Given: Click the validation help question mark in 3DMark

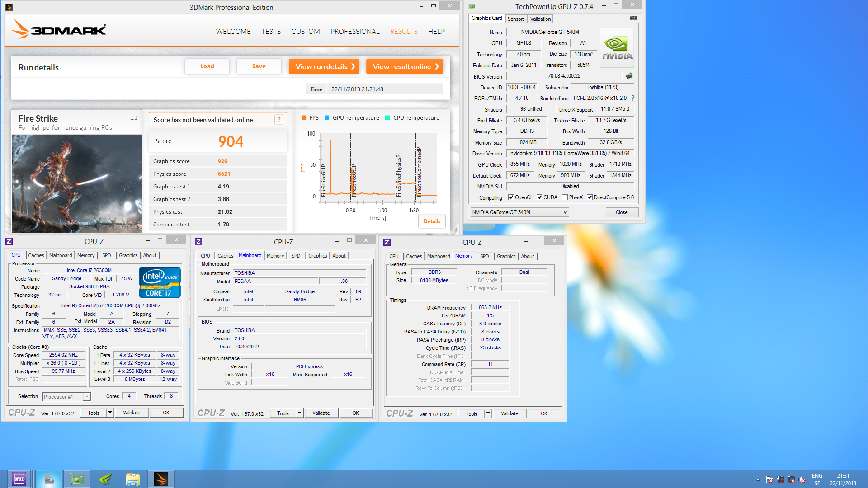Looking at the screenshot, I should pyautogui.click(x=279, y=120).
